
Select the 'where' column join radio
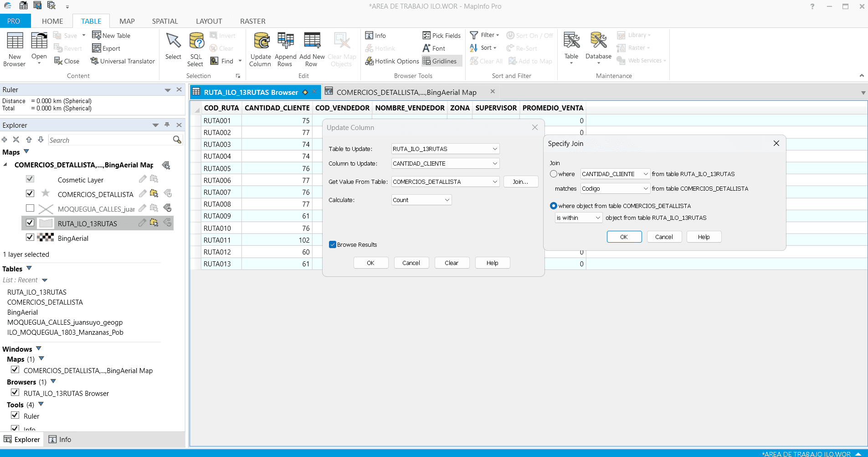point(554,174)
